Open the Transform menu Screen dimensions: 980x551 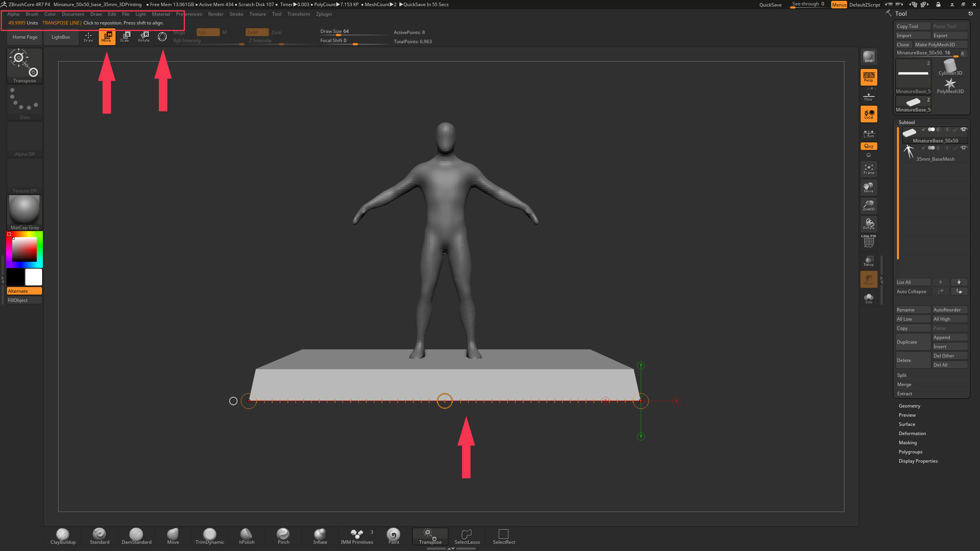(x=299, y=14)
